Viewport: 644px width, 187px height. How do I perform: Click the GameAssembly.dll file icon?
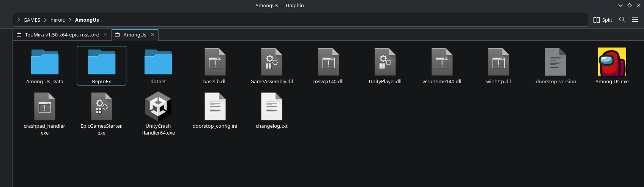click(x=271, y=62)
